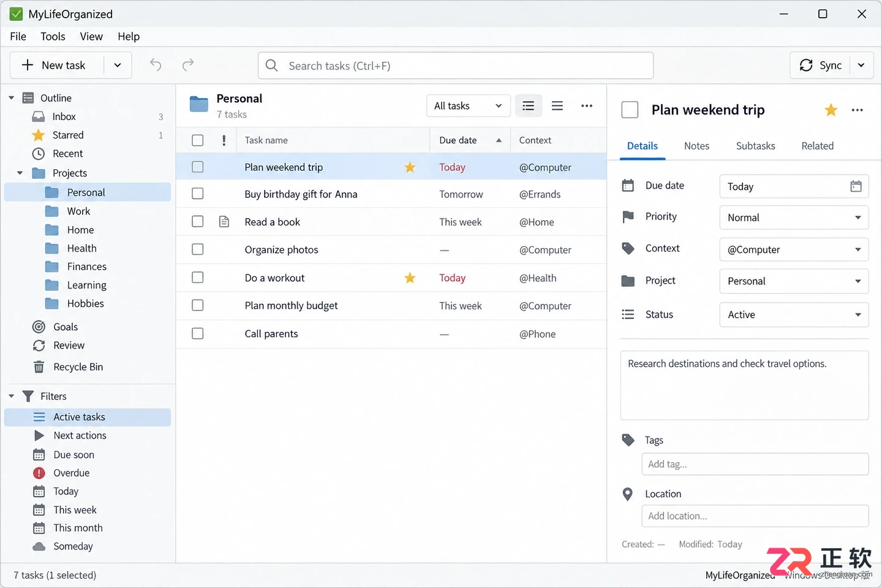The height and width of the screenshot is (588, 882).
Task: Click the Search tasks field
Action: point(456,66)
